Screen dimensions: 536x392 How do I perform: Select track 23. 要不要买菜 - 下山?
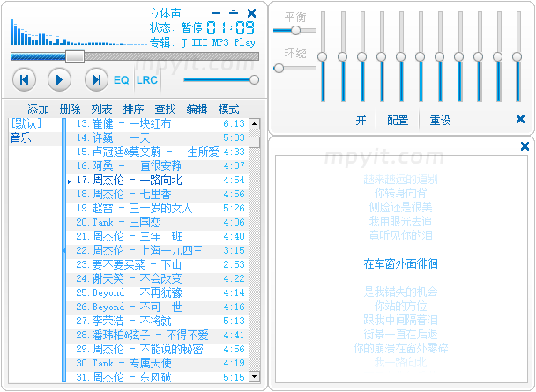pos(157,264)
